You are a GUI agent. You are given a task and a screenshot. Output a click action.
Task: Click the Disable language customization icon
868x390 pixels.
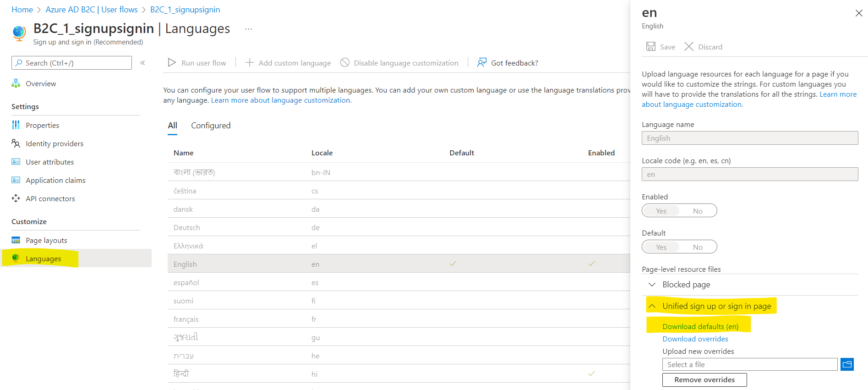(345, 62)
